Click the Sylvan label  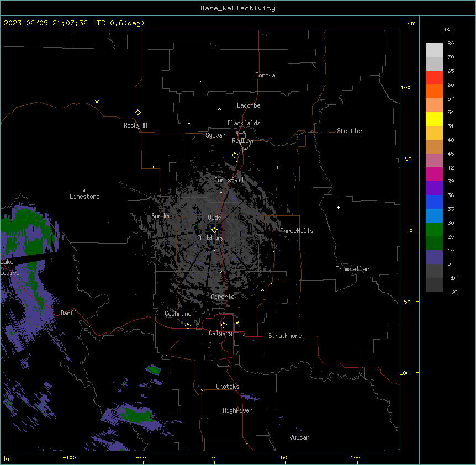[215, 135]
